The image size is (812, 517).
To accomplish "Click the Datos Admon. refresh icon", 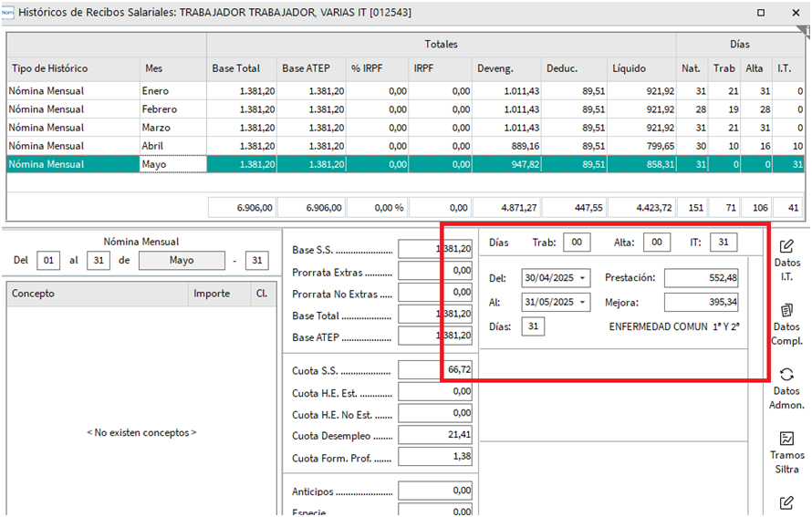I will [x=786, y=374].
